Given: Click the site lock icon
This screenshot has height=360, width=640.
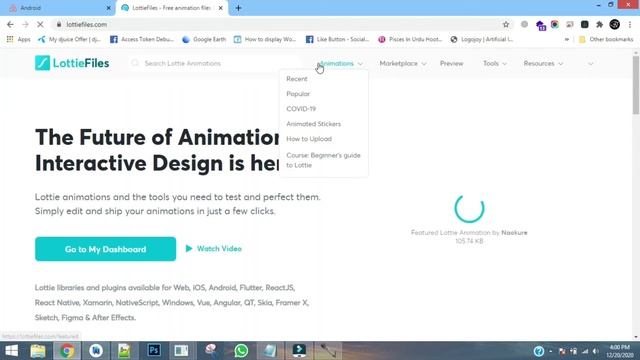Looking at the screenshot, I should (59, 24).
